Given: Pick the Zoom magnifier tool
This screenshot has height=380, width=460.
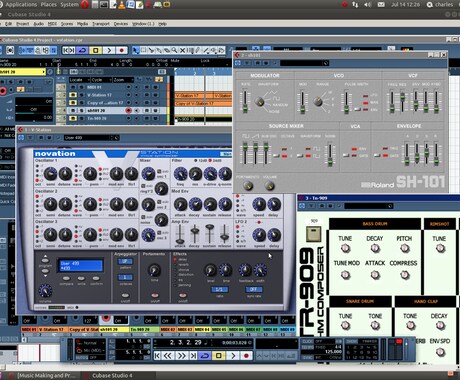Looking at the screenshot, I should point(175,50).
